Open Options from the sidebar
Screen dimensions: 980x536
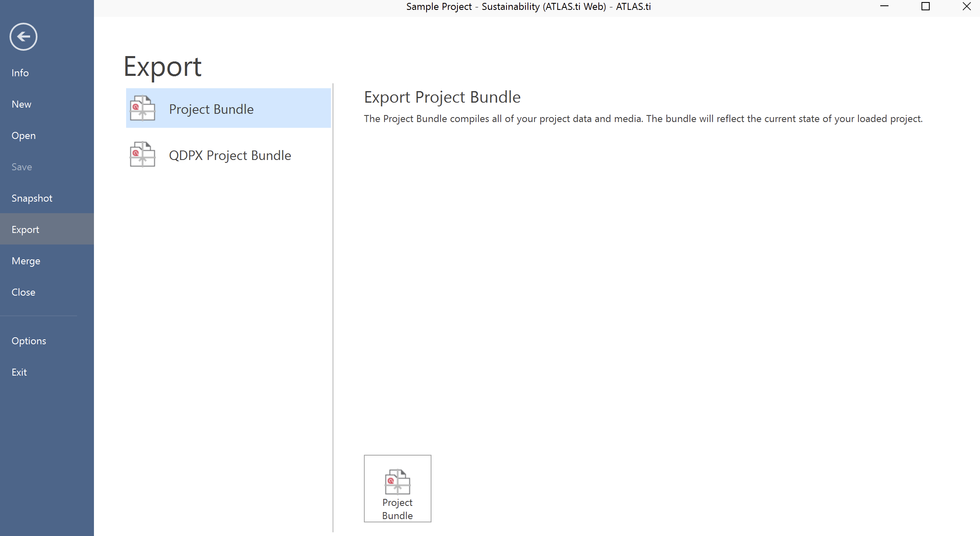[29, 341]
